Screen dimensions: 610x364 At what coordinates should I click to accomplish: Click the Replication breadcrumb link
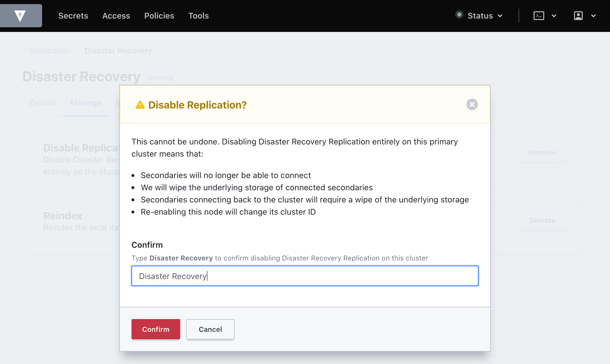click(50, 51)
